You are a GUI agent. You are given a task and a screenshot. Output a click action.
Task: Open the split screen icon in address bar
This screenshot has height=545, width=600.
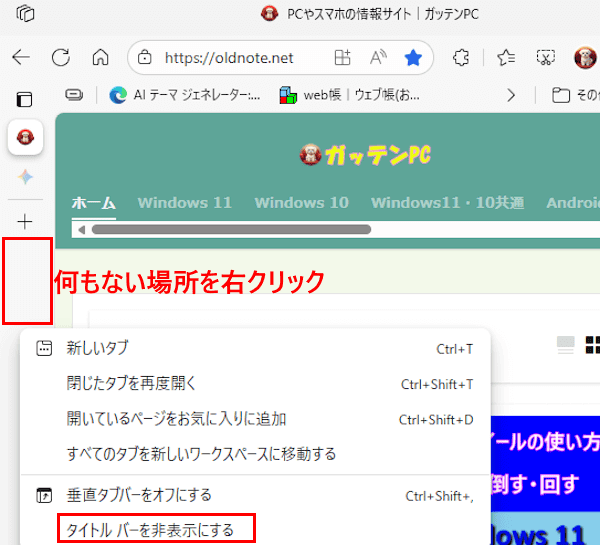342,58
